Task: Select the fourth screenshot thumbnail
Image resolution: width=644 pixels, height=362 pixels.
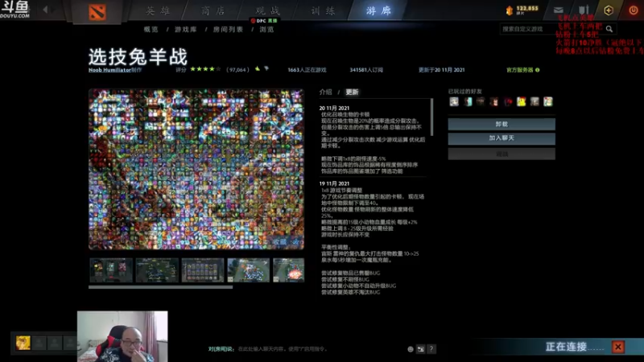Action: (249, 270)
